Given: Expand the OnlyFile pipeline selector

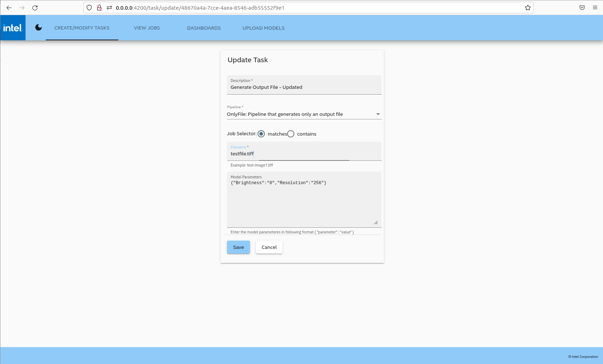Looking at the screenshot, I should click(x=378, y=114).
